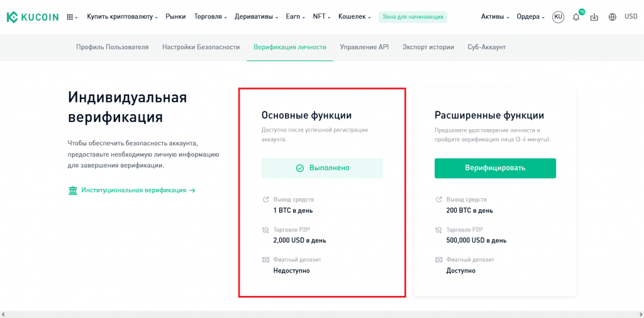644x318 pixels.
Task: Click the Расширенные функции heading
Action: 489,116
